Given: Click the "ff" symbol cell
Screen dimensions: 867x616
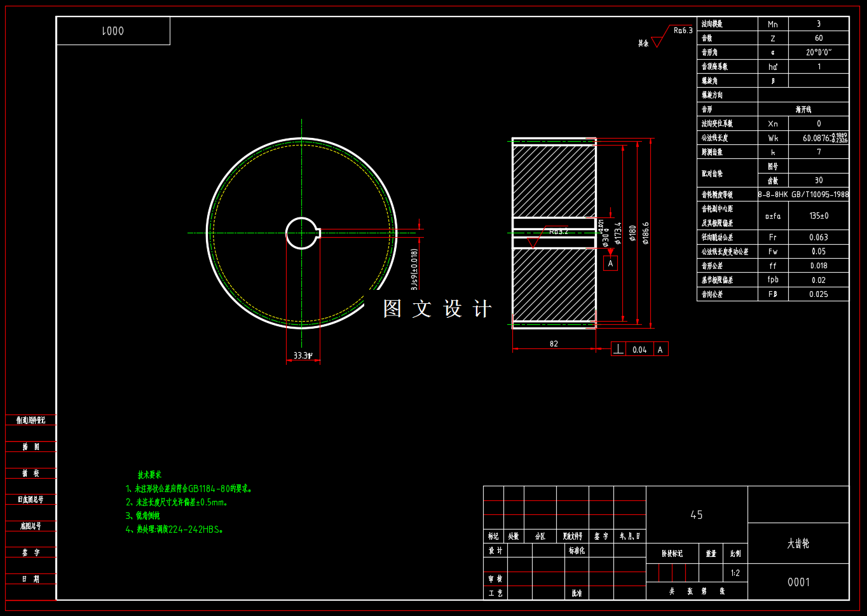Looking at the screenshot, I should tap(773, 266).
